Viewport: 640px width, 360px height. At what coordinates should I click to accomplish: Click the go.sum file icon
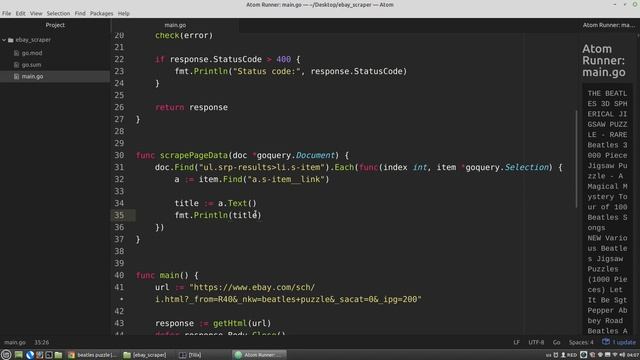coord(16,65)
